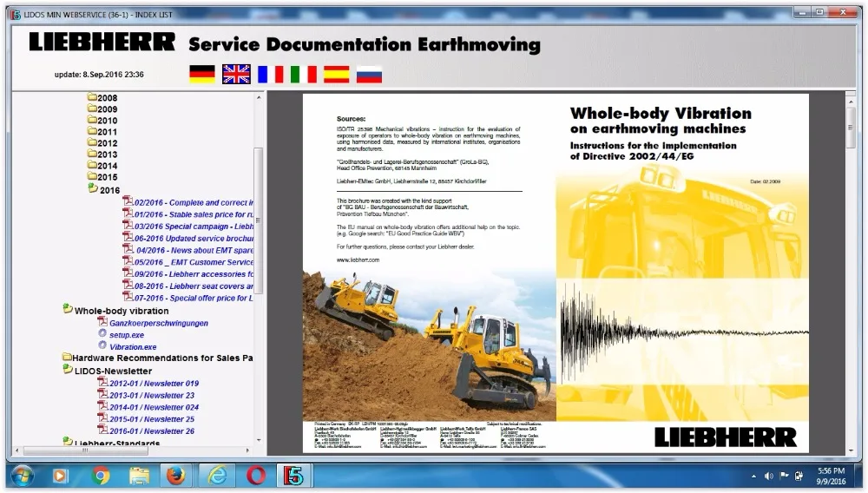Image resolution: width=868 pixels, height=493 pixels.
Task: Click the volume speaker tray icon
Action: click(769, 476)
